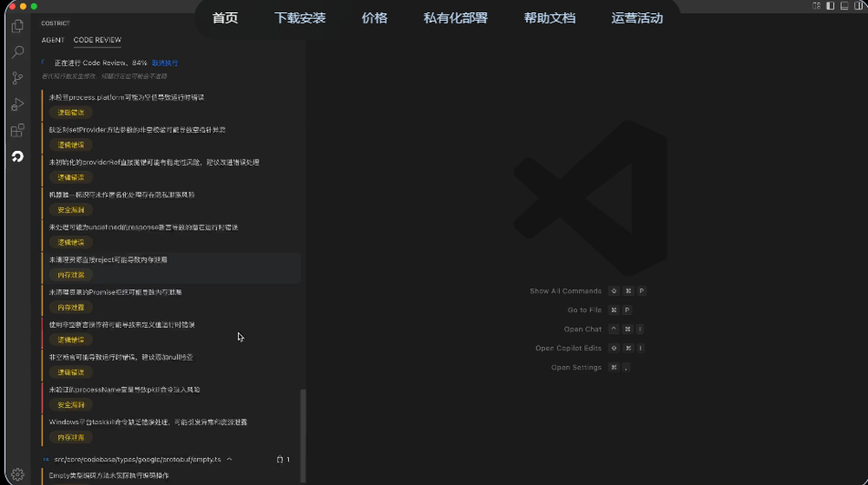Viewport: 868px width, 485px height.
Task: Collapse the src/core/codebase/.../empty.ts file group
Action: (x=229, y=460)
